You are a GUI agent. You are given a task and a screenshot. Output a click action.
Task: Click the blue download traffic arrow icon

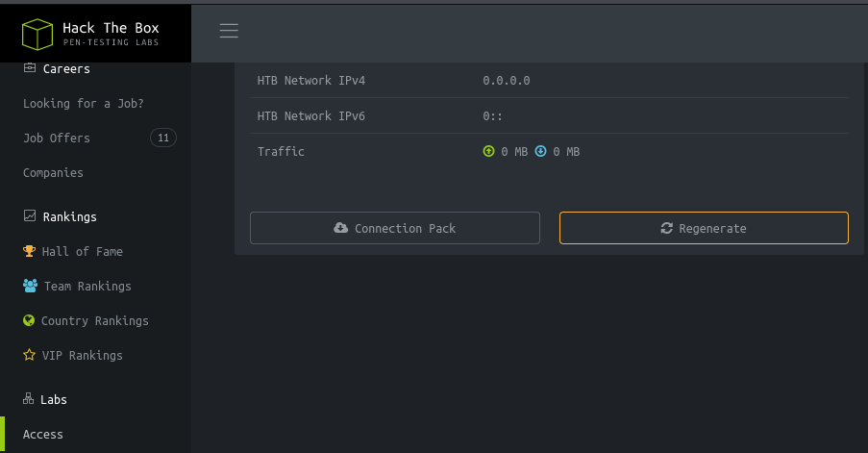pyautogui.click(x=540, y=152)
